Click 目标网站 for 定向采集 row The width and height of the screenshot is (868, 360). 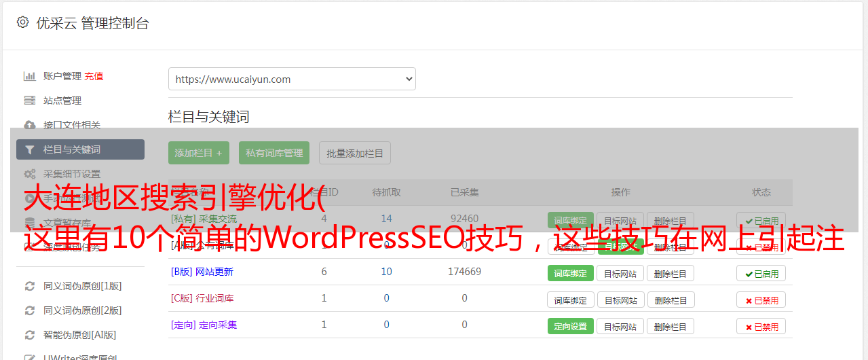pos(620,326)
